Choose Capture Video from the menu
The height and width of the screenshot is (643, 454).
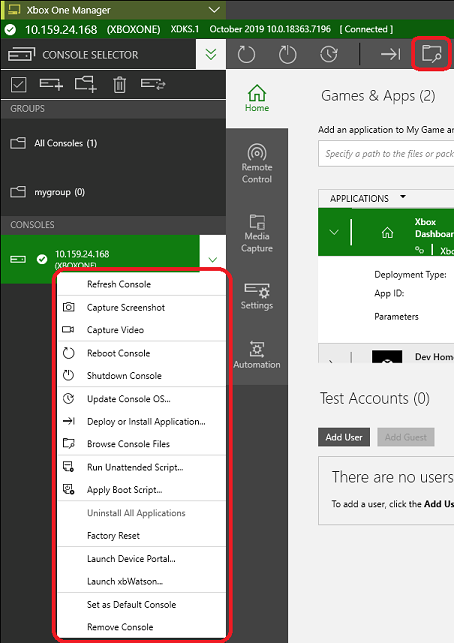click(x=141, y=330)
